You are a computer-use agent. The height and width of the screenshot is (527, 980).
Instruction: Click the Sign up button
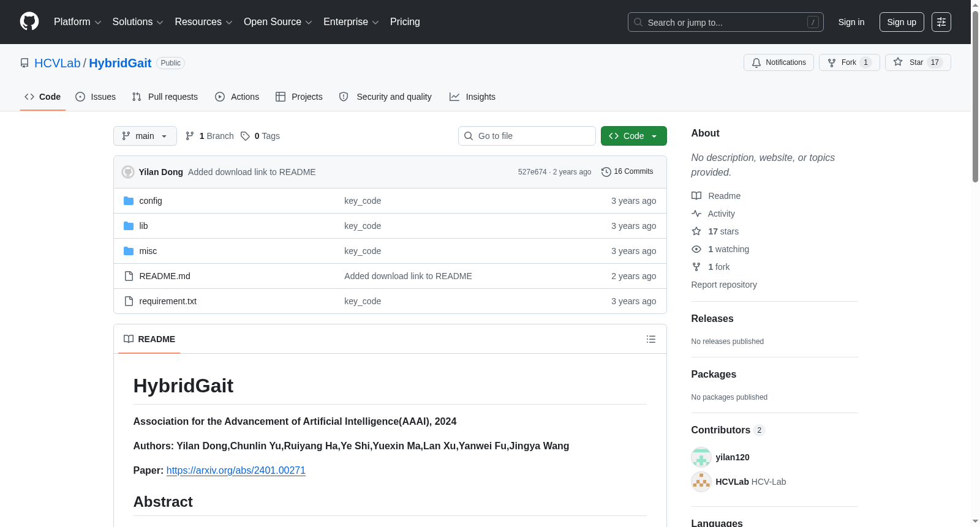coord(902,22)
